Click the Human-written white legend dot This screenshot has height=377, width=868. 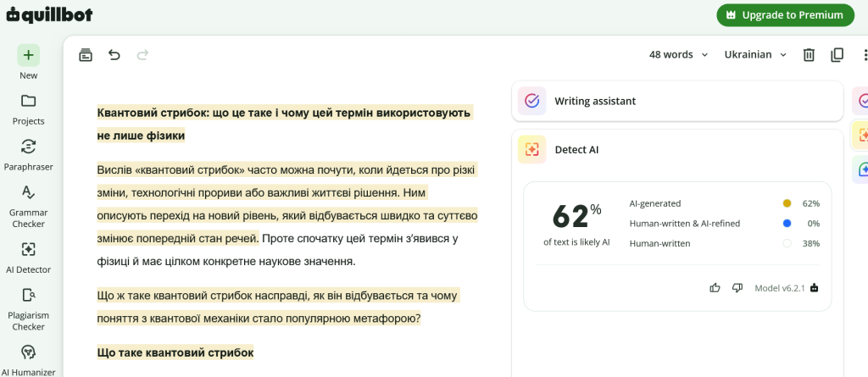click(x=787, y=244)
